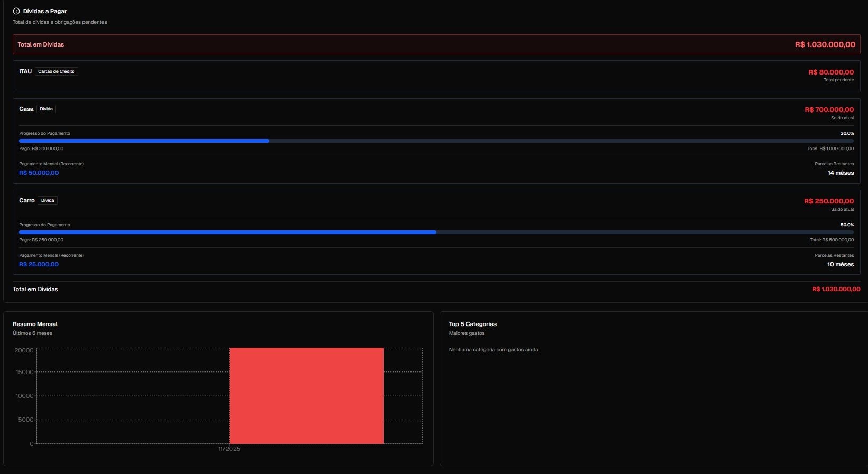Click the R$ 50.000,00 monthly payment

tap(39, 173)
